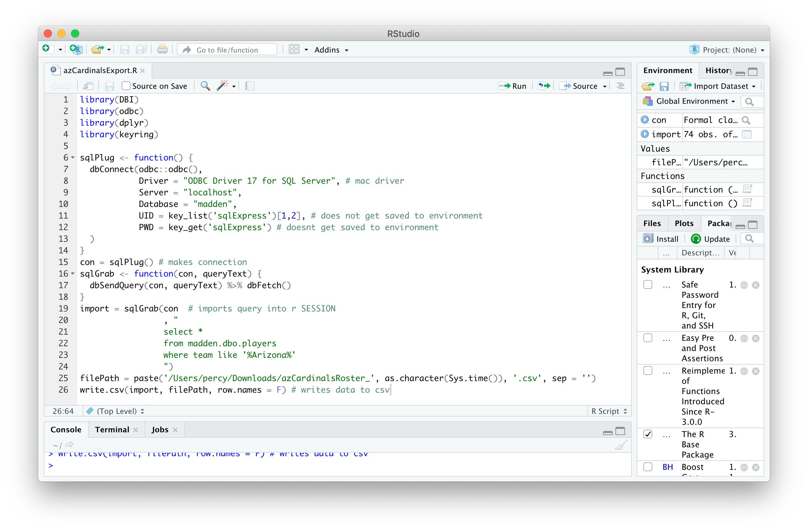Image resolution: width=808 pixels, height=532 pixels.
Task: Switch to the Terminal tab
Action: coord(112,430)
